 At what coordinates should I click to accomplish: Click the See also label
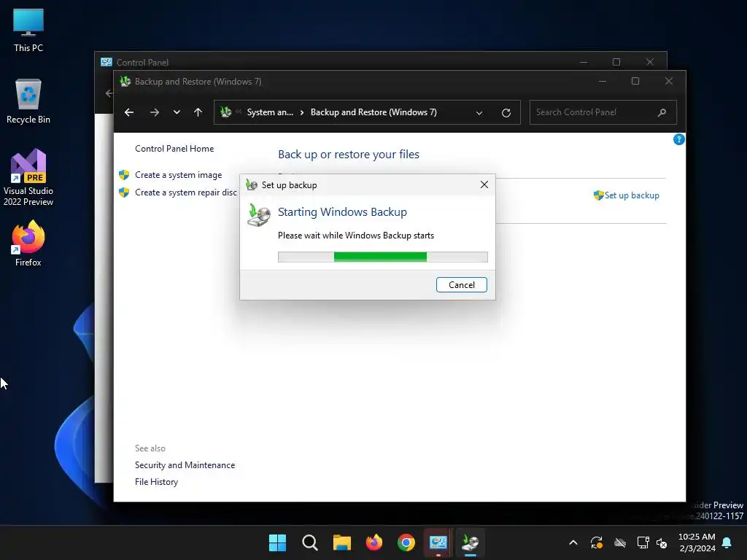pos(150,448)
